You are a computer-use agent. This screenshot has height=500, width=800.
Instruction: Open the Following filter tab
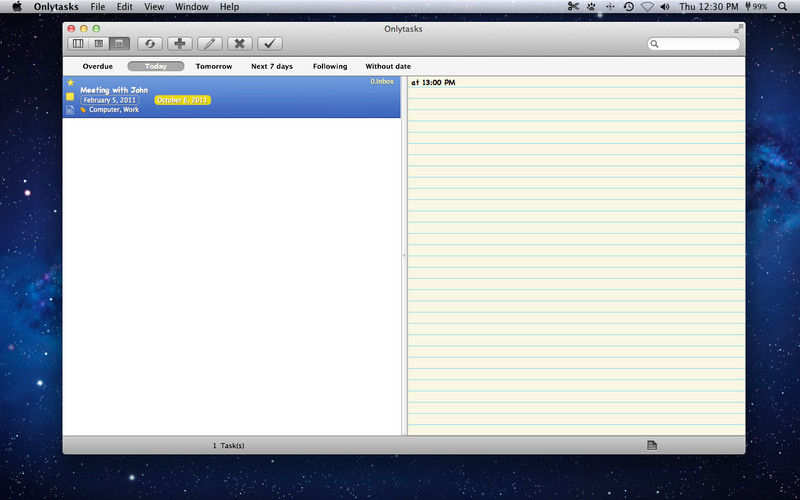330,66
